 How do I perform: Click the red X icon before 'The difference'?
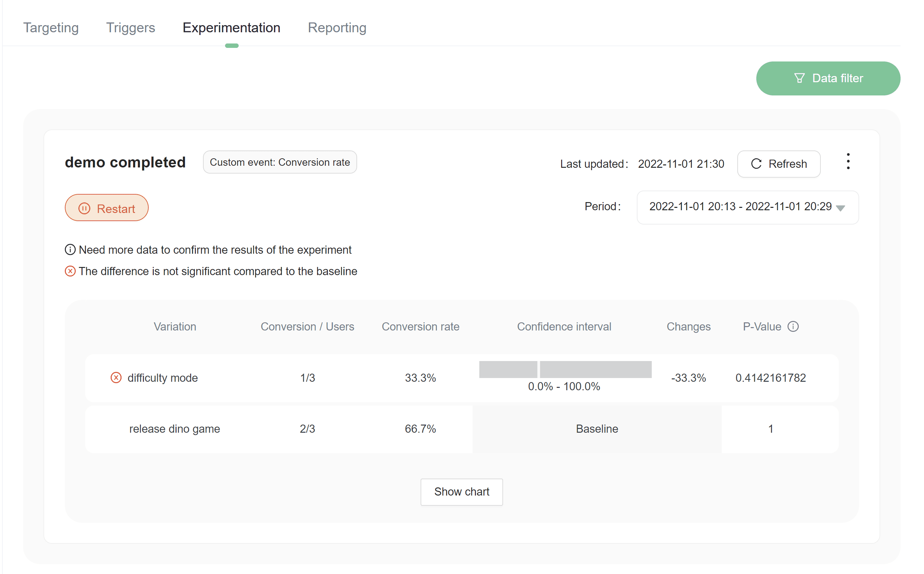[70, 271]
